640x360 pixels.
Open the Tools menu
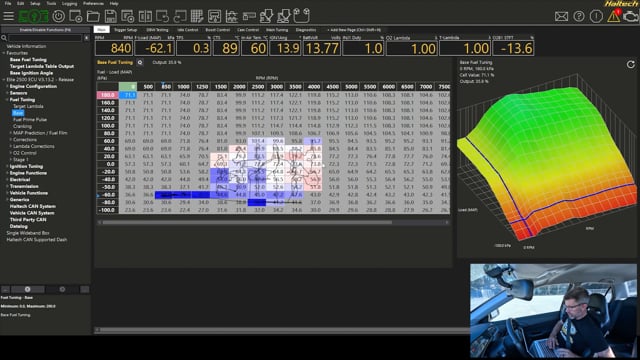pos(51,3)
